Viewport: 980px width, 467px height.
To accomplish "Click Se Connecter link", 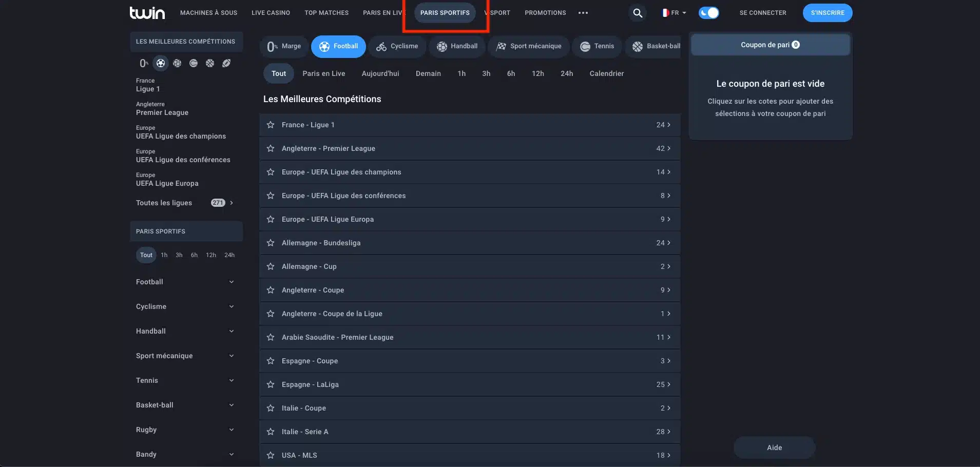I will coord(763,13).
